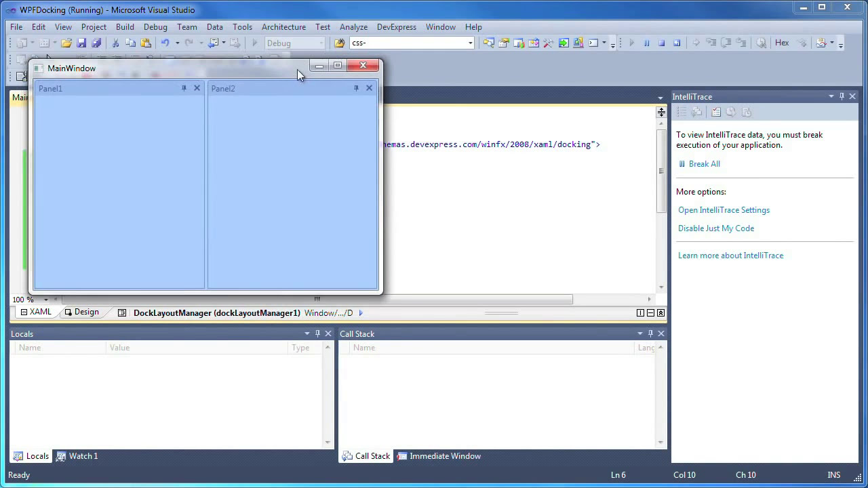
Task: Click the Find in Files icon
Action: 339,43
